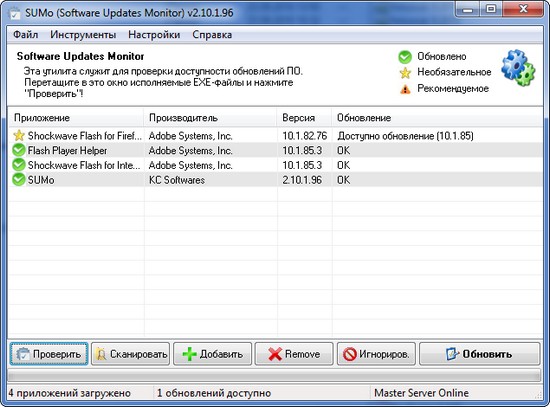The image size is (550, 407).
Task: Click the Master Server Online status text
Action: point(421,393)
